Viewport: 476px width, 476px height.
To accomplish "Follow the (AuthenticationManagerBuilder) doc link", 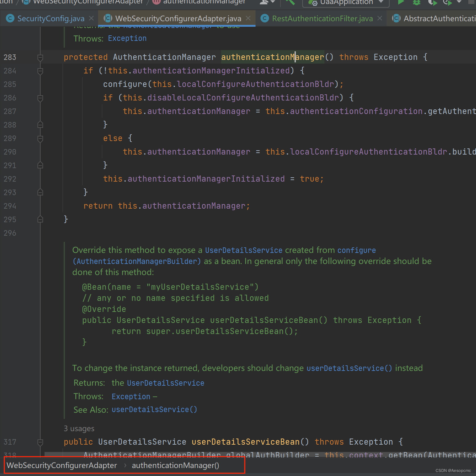I will point(137,261).
